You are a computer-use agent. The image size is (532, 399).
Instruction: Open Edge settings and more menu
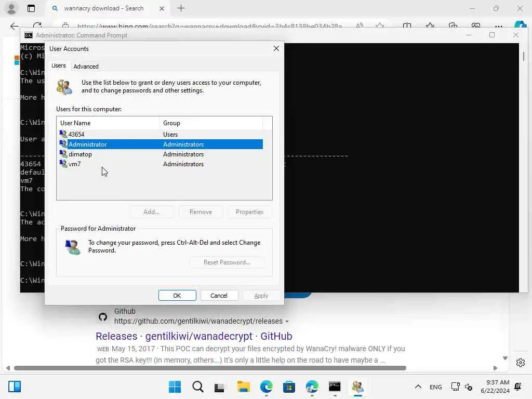tap(498, 26)
